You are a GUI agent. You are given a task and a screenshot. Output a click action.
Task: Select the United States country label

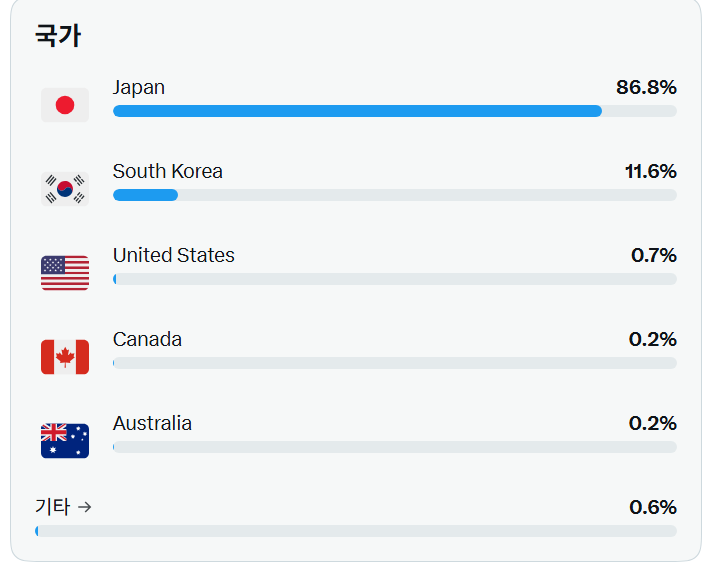(174, 255)
